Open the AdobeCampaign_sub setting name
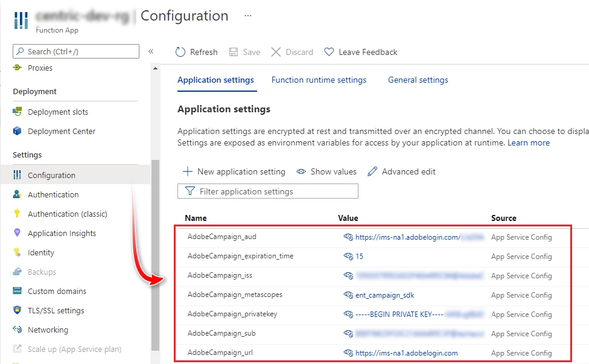The image size is (589, 364). click(221, 333)
